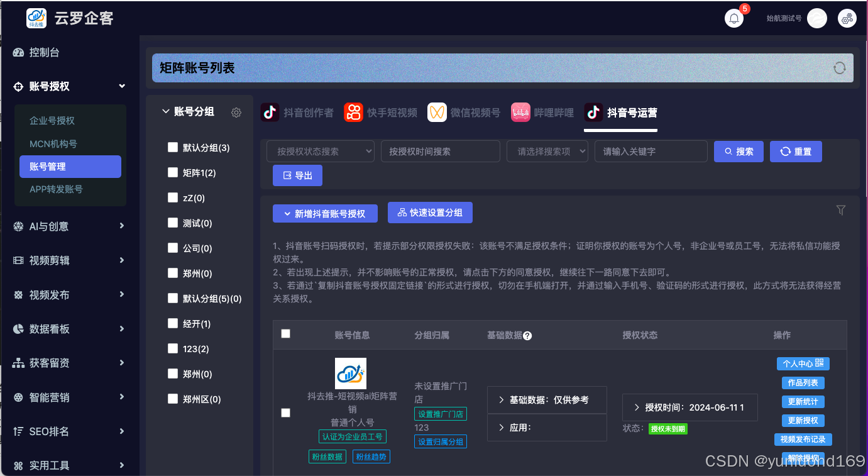The height and width of the screenshot is (476, 868).
Task: Switch to the 快手短视频 tab label
Action: tap(392, 113)
